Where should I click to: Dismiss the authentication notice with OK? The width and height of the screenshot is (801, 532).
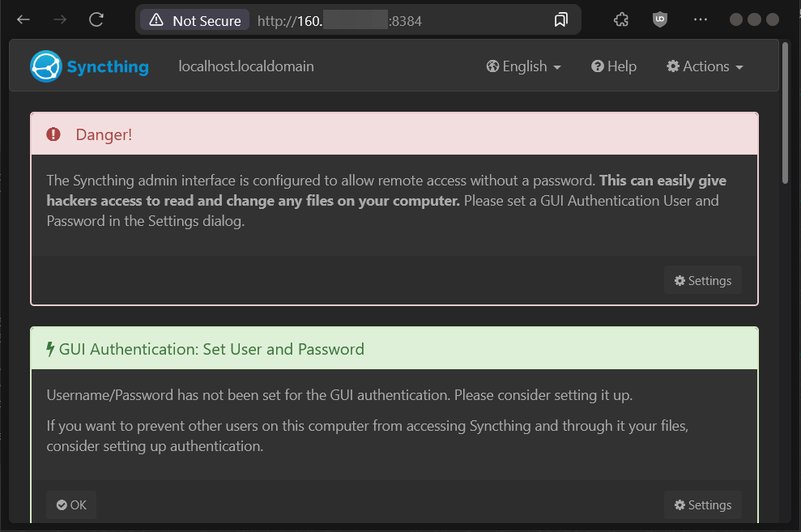(71, 505)
